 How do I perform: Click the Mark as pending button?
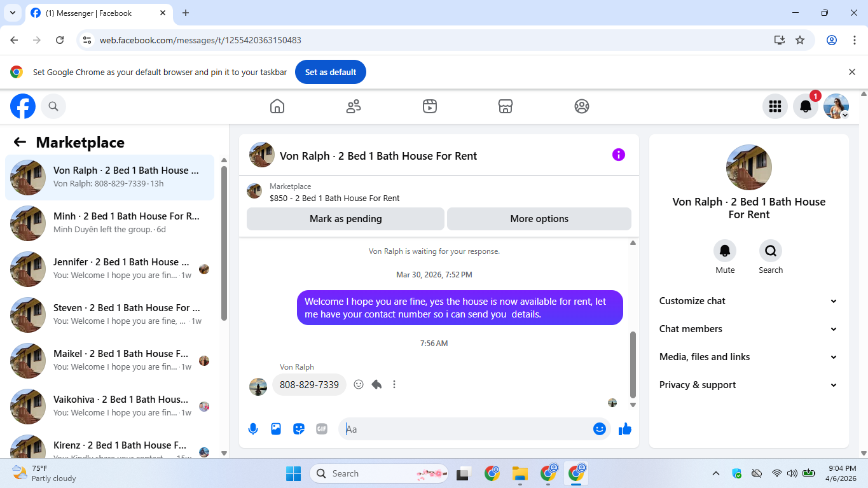tap(345, 219)
